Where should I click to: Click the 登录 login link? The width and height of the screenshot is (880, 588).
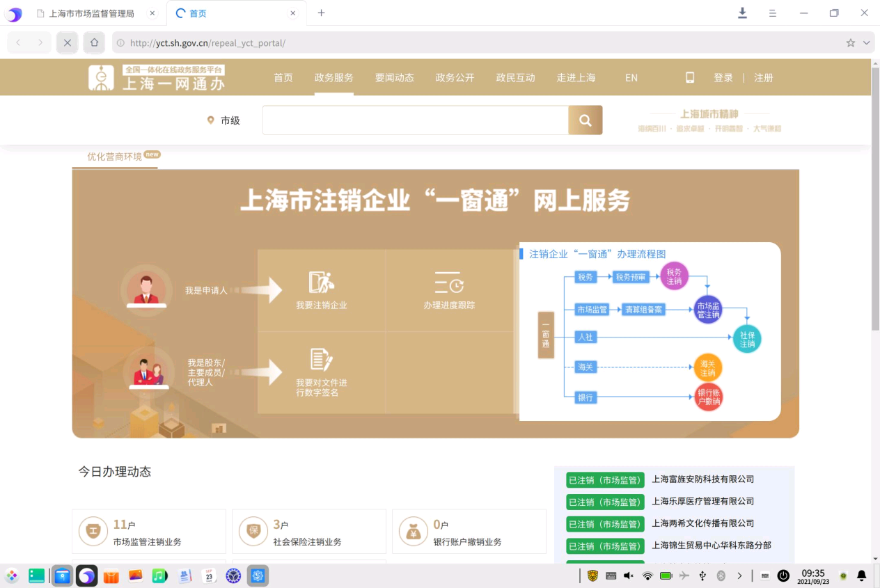723,78
